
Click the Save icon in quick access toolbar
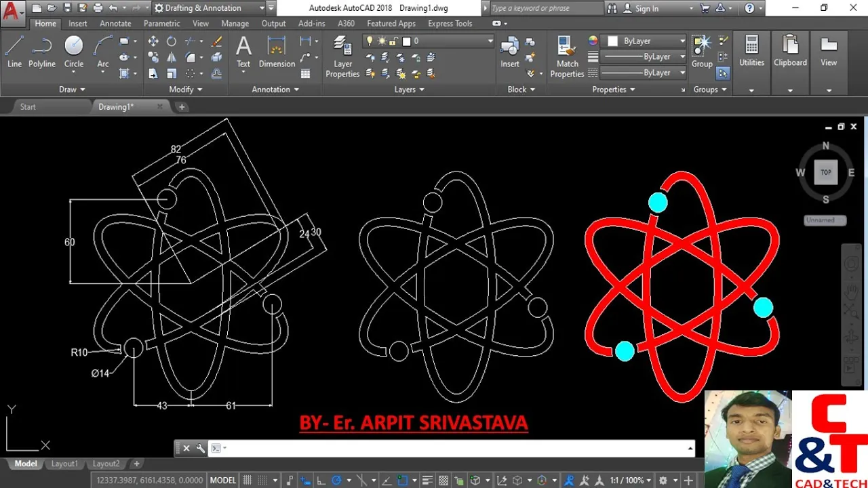[66, 8]
